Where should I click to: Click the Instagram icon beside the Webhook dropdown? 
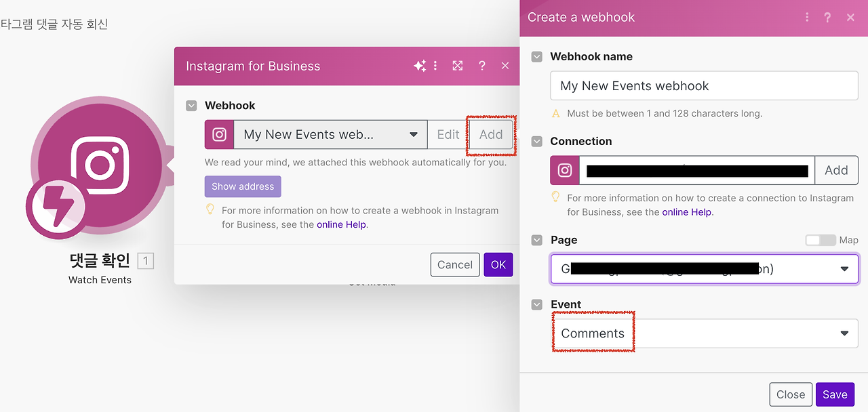[x=219, y=135]
